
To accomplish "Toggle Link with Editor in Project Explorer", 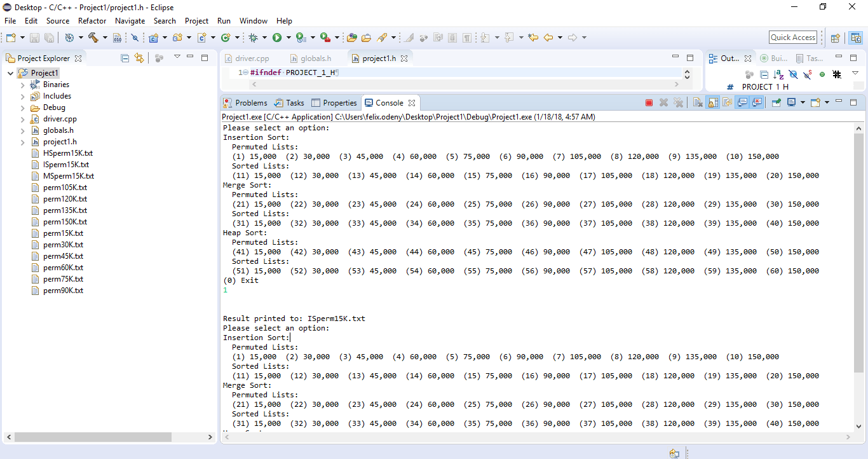I will point(139,58).
